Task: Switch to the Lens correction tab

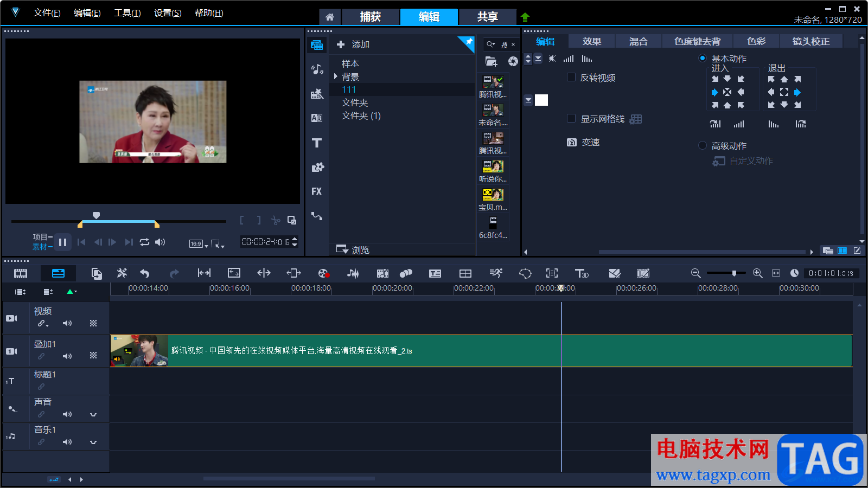Action: [x=811, y=41]
